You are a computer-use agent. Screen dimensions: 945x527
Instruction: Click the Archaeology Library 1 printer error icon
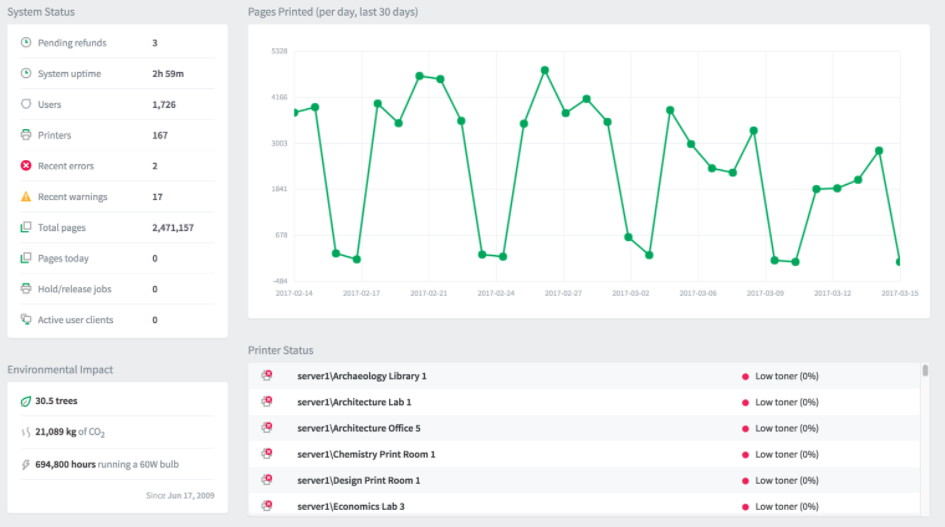click(x=267, y=375)
